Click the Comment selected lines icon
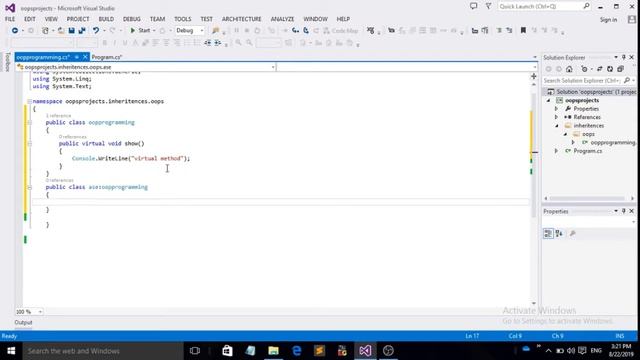640x360 pixels. [499, 31]
